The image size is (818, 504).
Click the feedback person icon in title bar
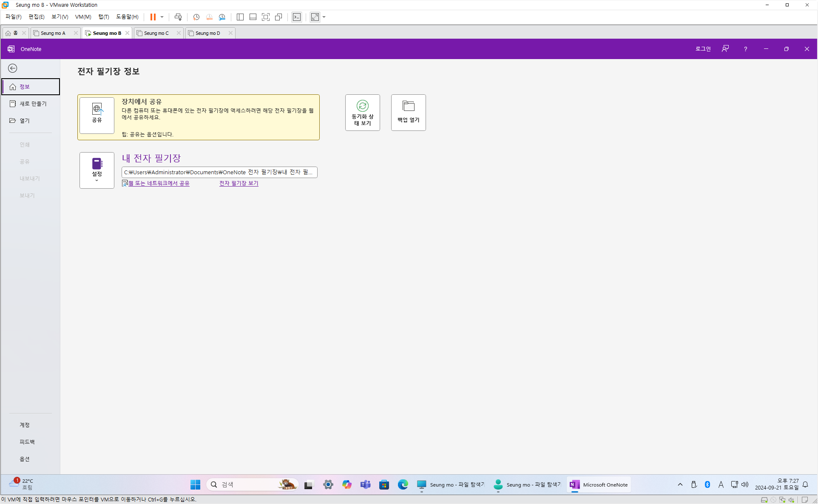(725, 49)
